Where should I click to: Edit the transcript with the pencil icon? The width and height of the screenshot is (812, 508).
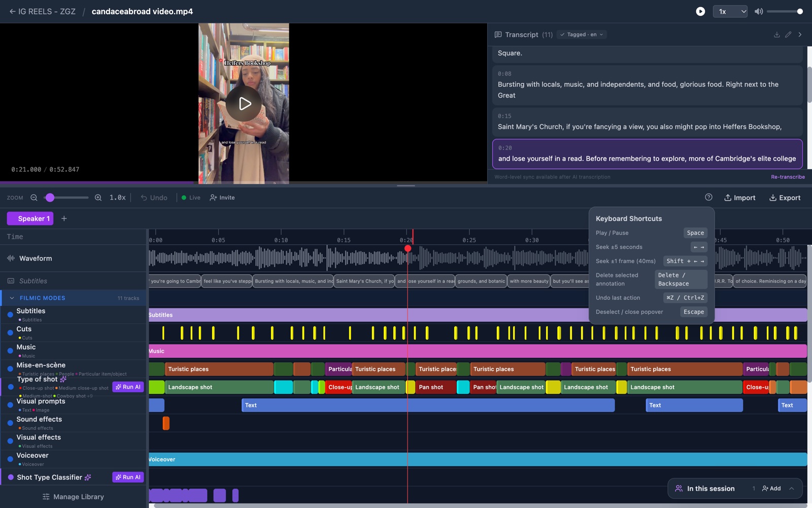point(788,35)
